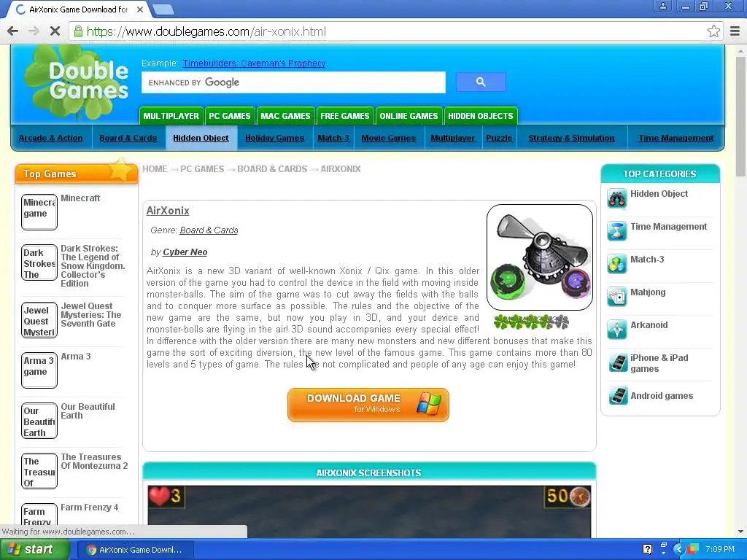The image size is (747, 560).
Task: Click the red shield tray icon
Action: (x=693, y=549)
